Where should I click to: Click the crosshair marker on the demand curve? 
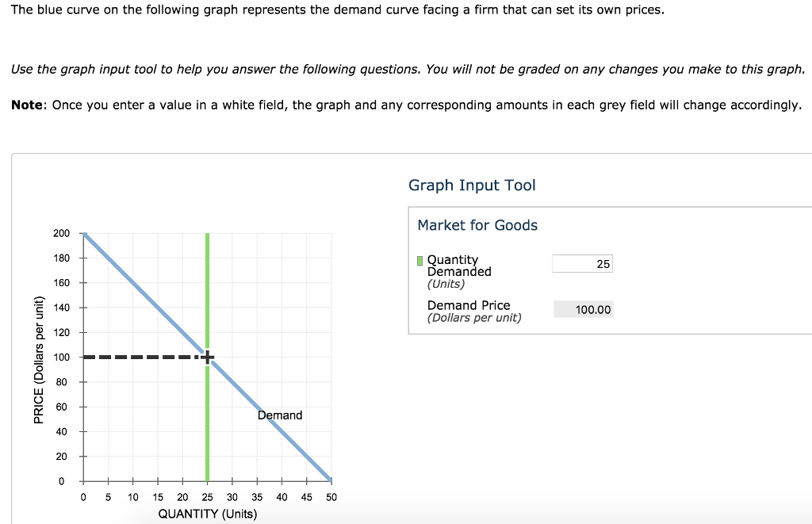pos(206,357)
